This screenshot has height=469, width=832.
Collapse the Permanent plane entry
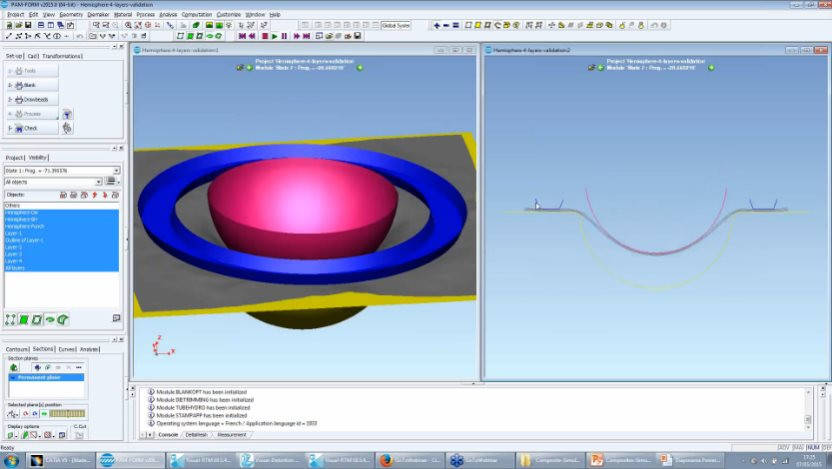click(x=13, y=377)
